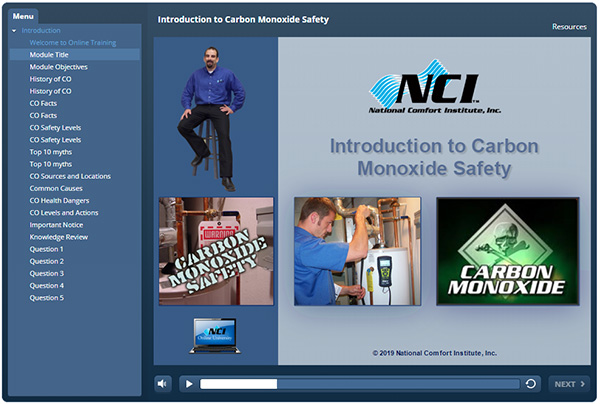The height and width of the screenshot is (404, 600).
Task: Open the Resources link
Action: coord(569,27)
